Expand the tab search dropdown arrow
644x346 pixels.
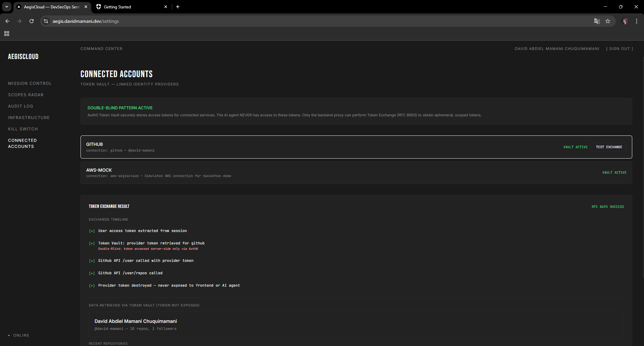pos(7,7)
